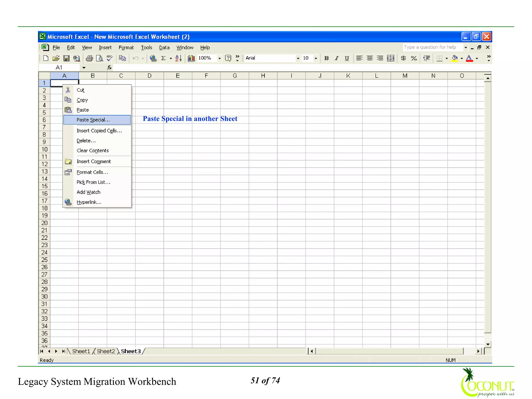Save the workbook with the floppy icon
Viewport: 532px width, 399px height.
(66, 58)
